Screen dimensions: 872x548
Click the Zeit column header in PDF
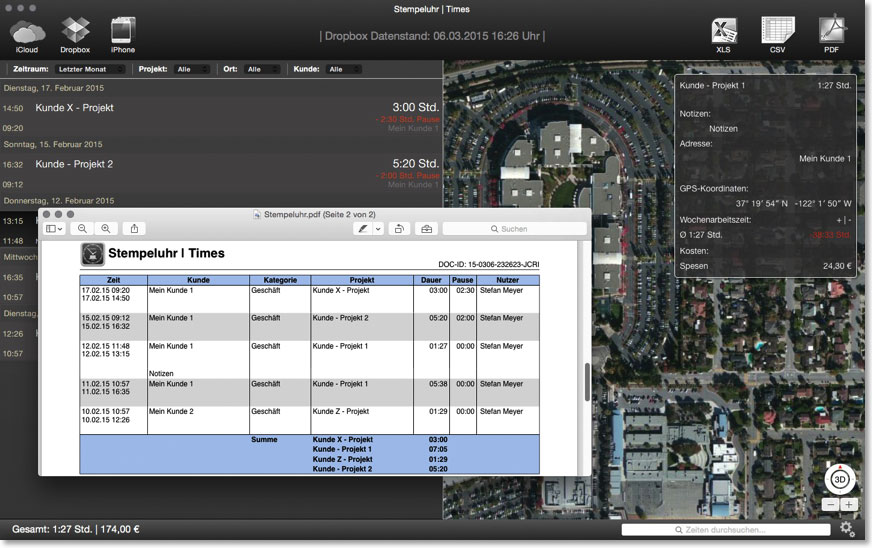(x=113, y=280)
